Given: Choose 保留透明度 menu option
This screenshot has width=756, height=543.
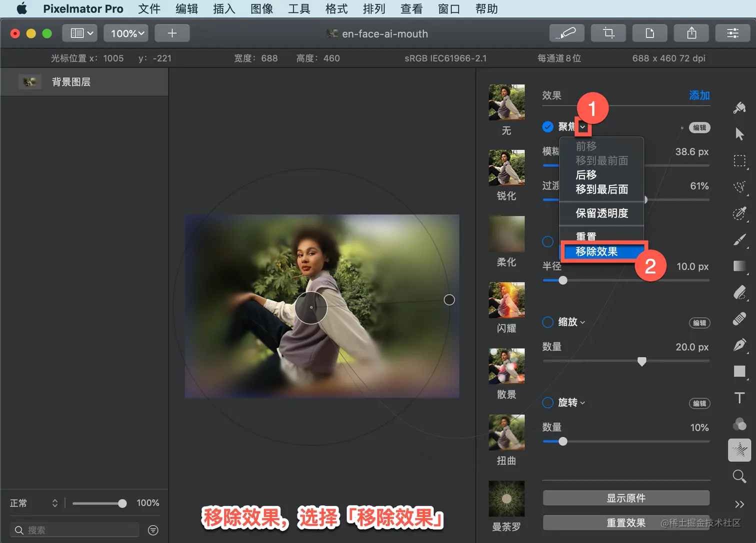Looking at the screenshot, I should coord(602,213).
